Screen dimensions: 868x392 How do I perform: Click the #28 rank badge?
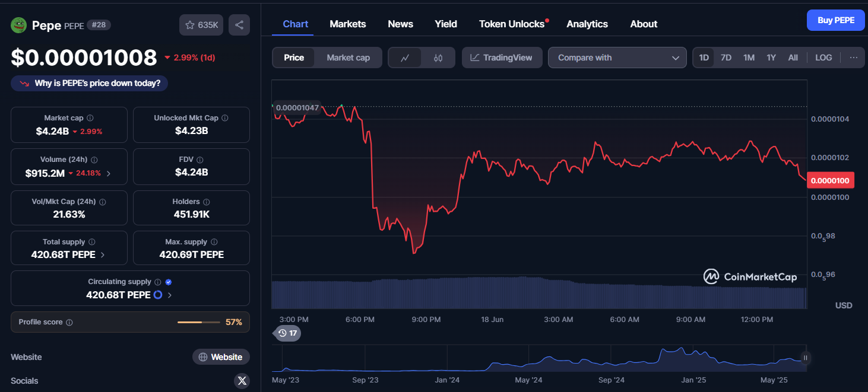(x=99, y=25)
